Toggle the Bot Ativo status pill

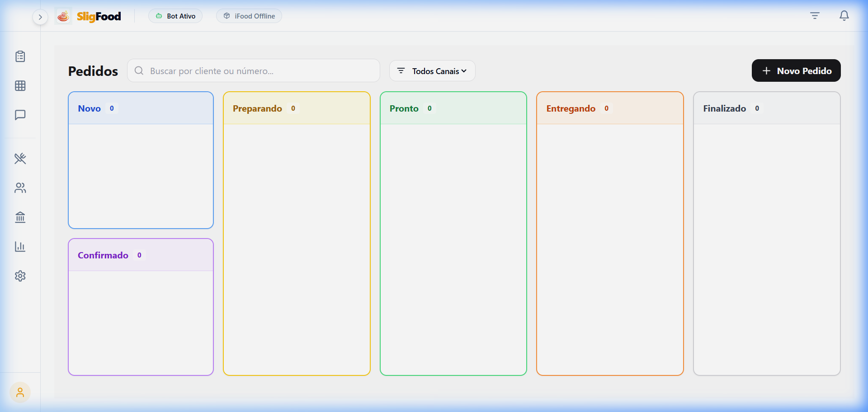(x=175, y=16)
